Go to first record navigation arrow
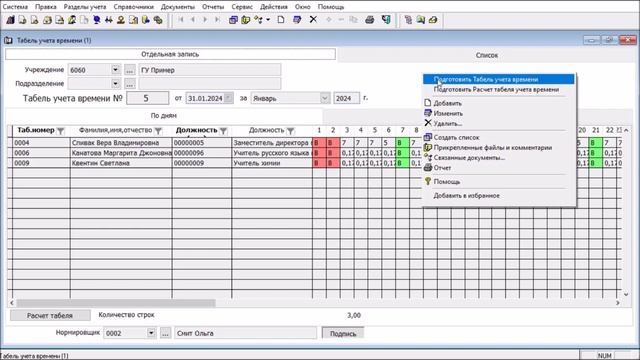Viewport: 640px width, 360px height. point(181,20)
